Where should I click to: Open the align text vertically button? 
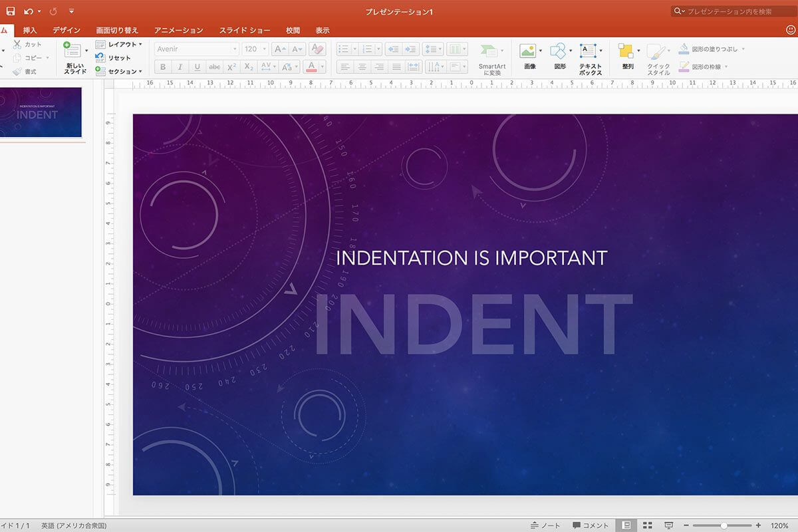click(x=458, y=66)
